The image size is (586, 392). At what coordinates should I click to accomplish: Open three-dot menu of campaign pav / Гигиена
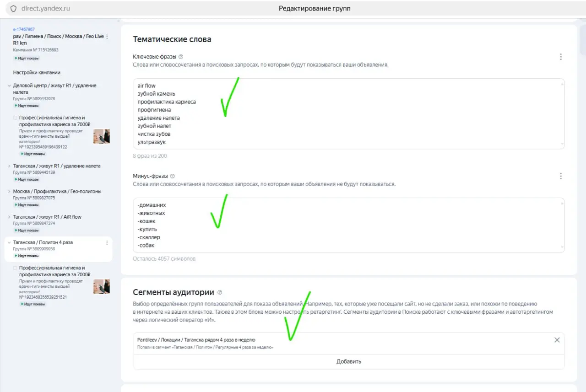(107, 37)
